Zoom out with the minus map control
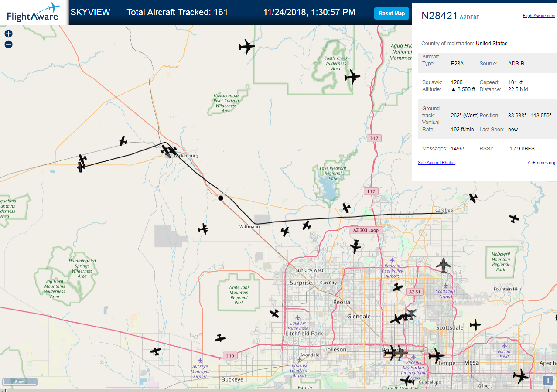Screen dimensions: 557x392 8,44
